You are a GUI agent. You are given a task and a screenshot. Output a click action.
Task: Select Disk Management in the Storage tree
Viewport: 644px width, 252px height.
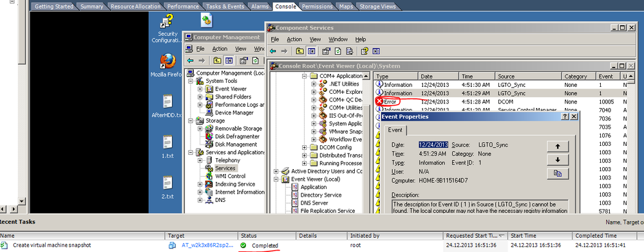[x=236, y=144]
